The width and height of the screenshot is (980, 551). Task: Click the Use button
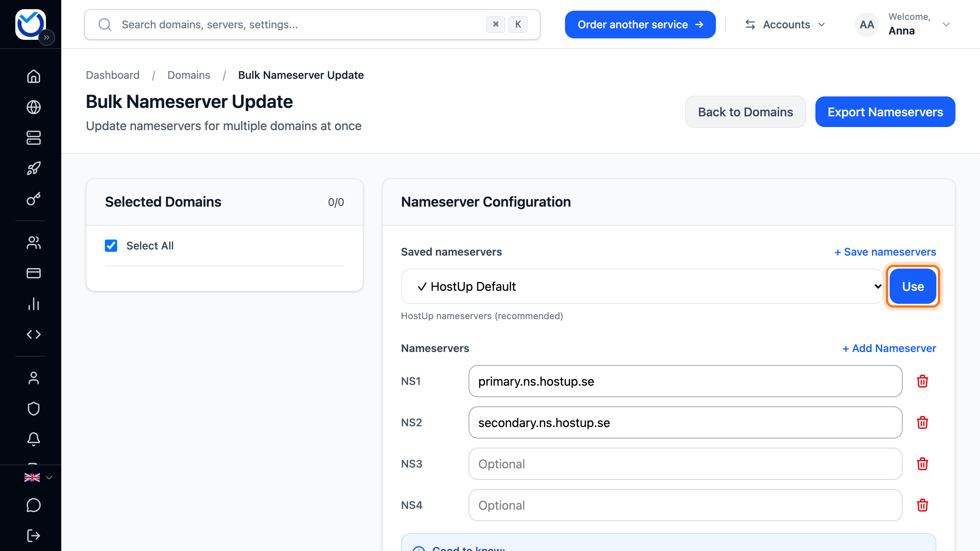(913, 286)
